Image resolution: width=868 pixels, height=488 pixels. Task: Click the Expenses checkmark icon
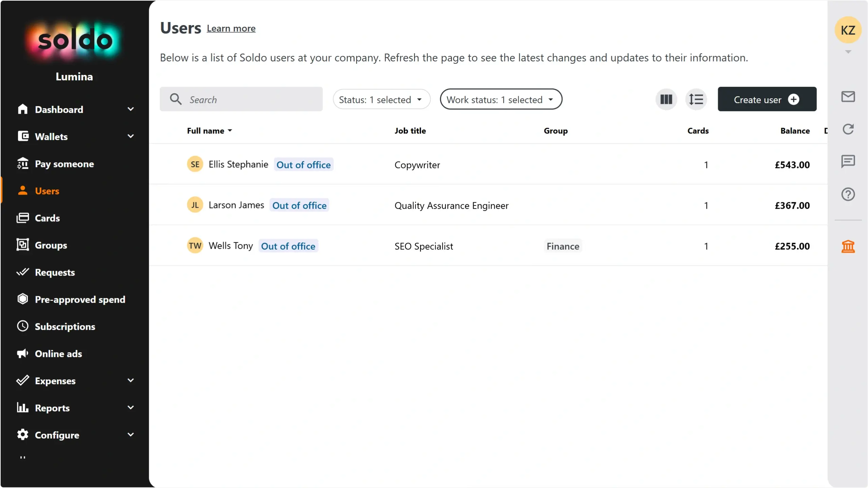(x=23, y=381)
